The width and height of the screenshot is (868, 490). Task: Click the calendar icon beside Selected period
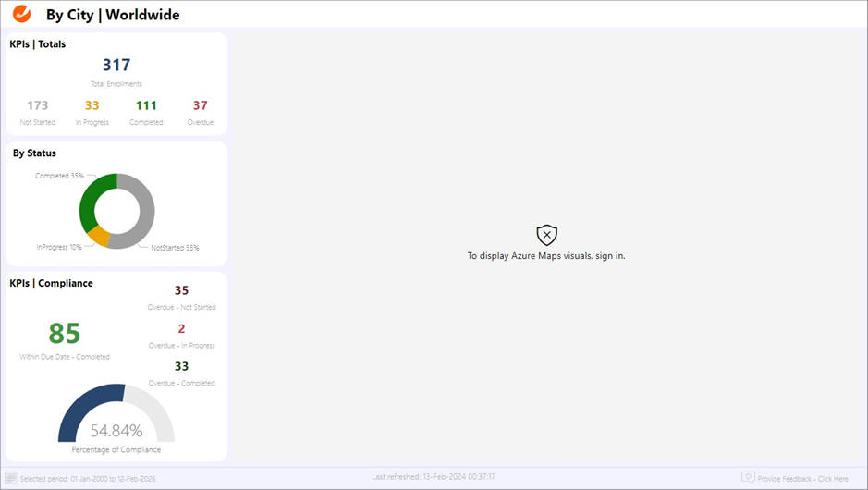pos(11,478)
